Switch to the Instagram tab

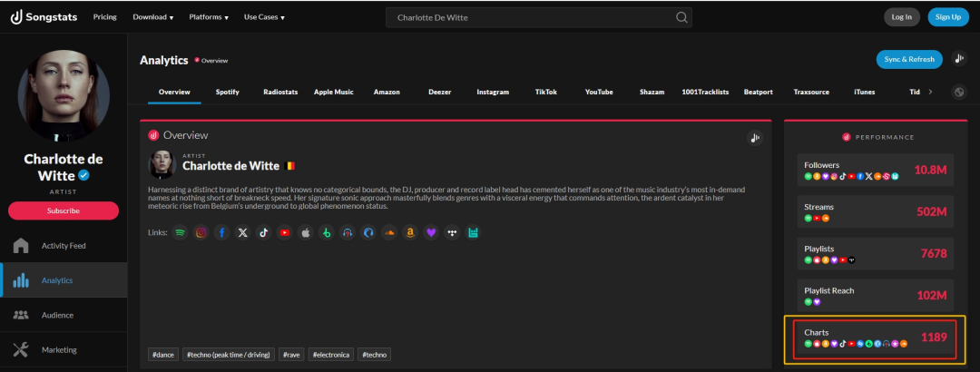coord(493,92)
